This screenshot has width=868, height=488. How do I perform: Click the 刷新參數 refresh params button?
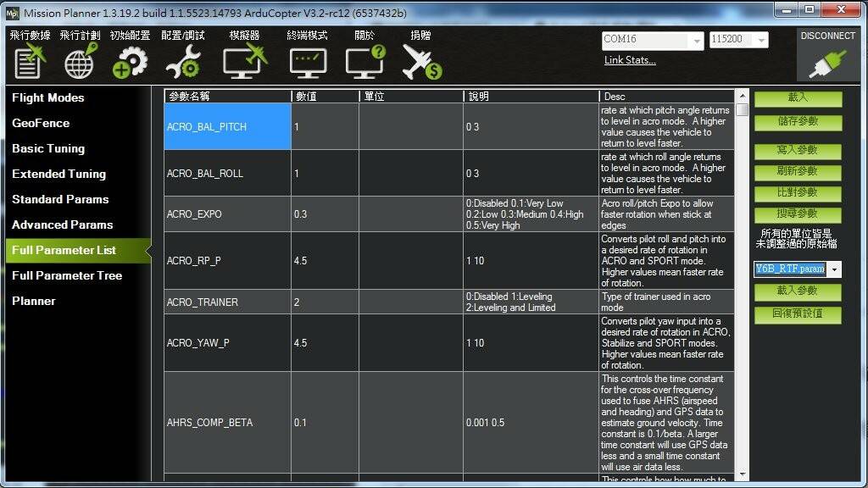coord(798,172)
